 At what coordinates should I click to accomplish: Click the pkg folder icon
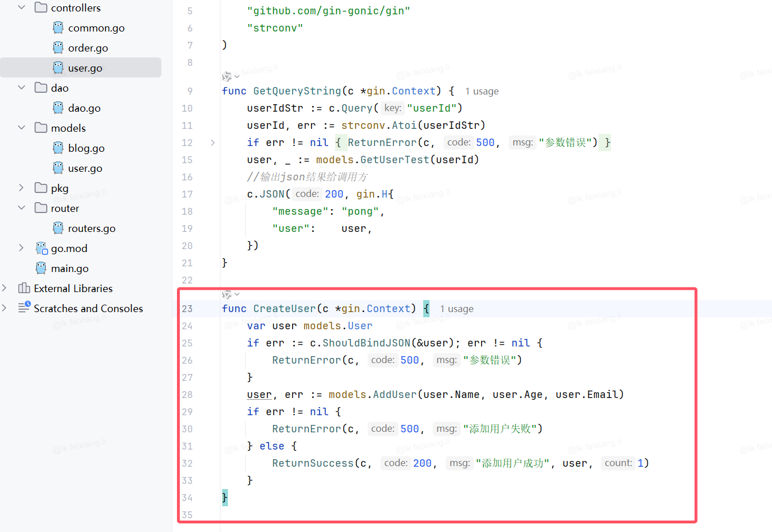pos(41,188)
